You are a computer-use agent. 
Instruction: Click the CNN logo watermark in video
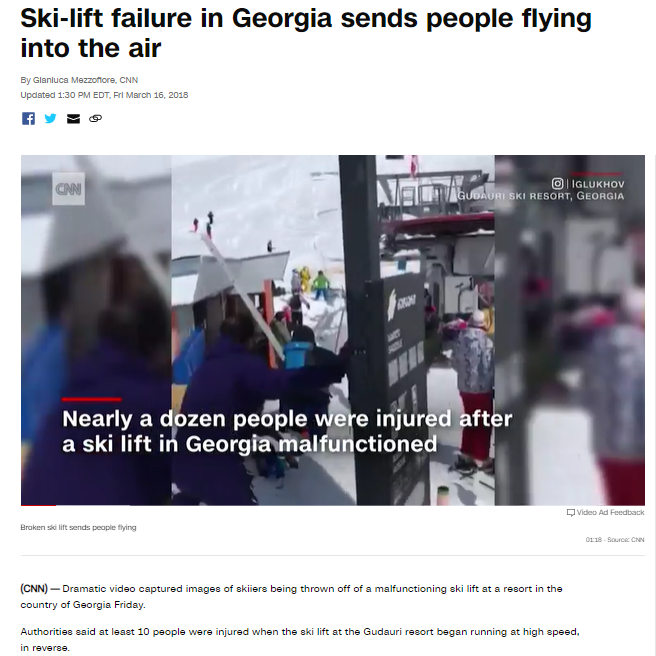pyautogui.click(x=68, y=189)
